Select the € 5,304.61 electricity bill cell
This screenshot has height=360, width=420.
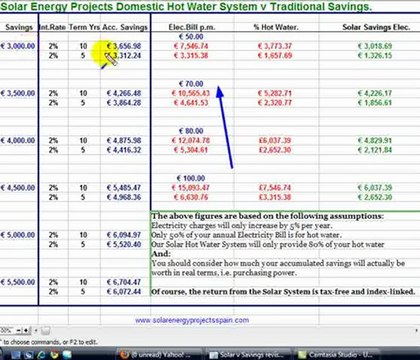[191, 150]
